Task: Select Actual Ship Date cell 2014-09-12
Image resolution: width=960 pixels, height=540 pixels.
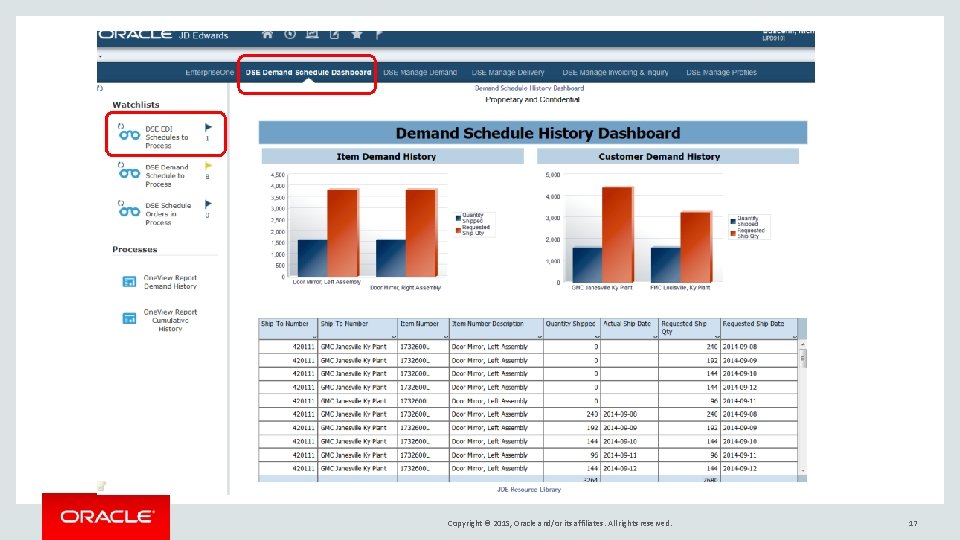Action: point(629,468)
